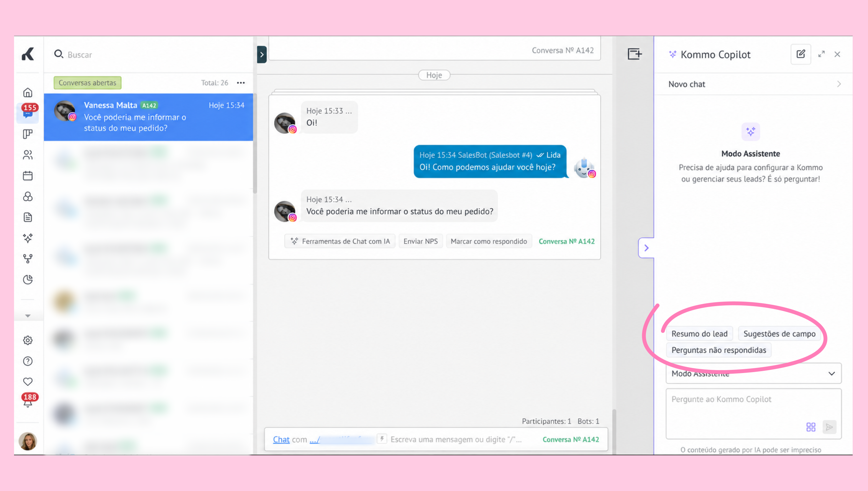Open the branching automation icon in sidebar

point(28,259)
